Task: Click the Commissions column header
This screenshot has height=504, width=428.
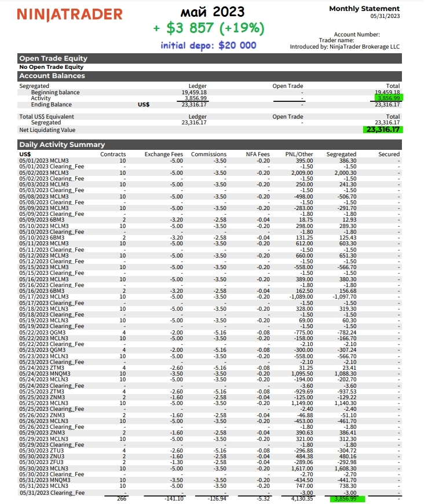Action: [x=208, y=154]
